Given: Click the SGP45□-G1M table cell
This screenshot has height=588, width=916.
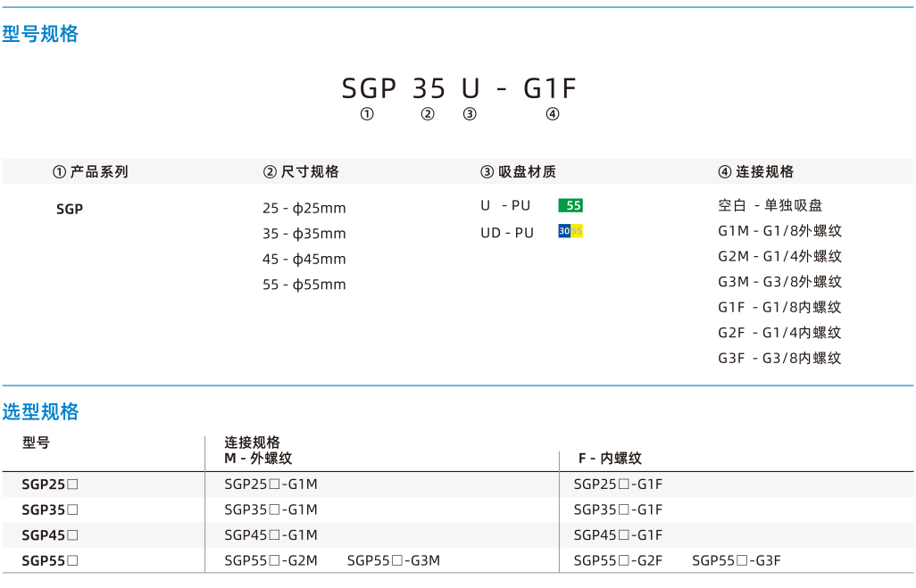Looking at the screenshot, I should coord(271,535).
